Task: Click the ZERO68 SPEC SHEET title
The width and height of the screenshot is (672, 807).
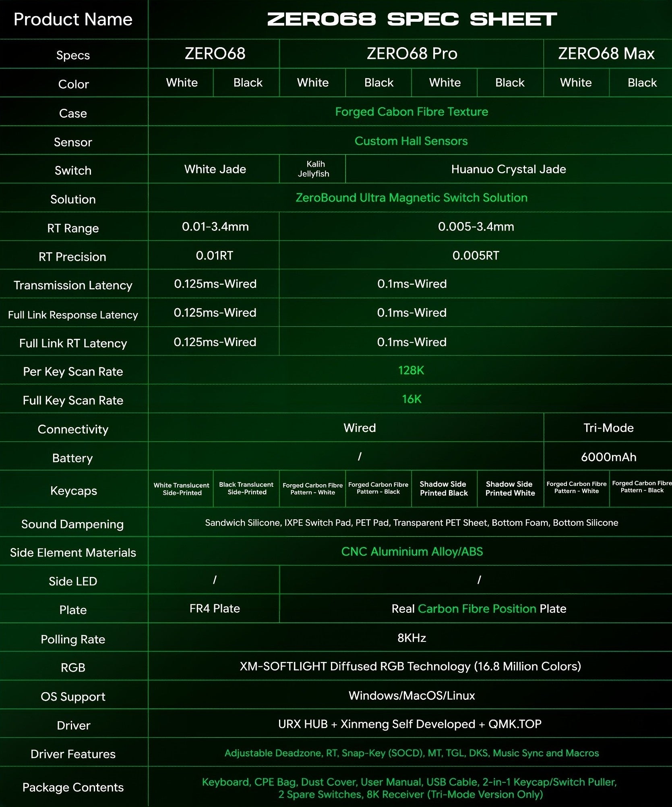Action: [411, 19]
